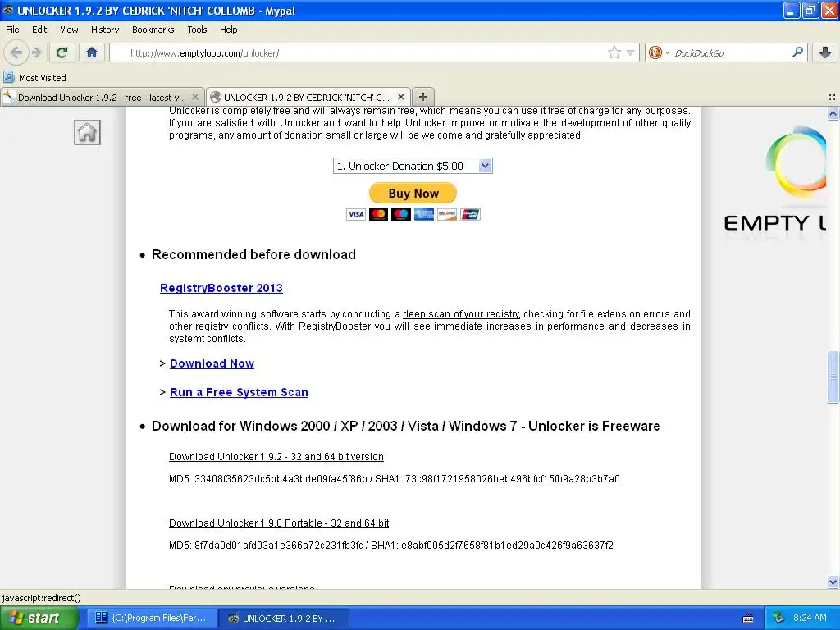Image resolution: width=840 pixels, height=630 pixels.
Task: Click the page scrollbar down arrow
Action: pyautogui.click(x=833, y=582)
